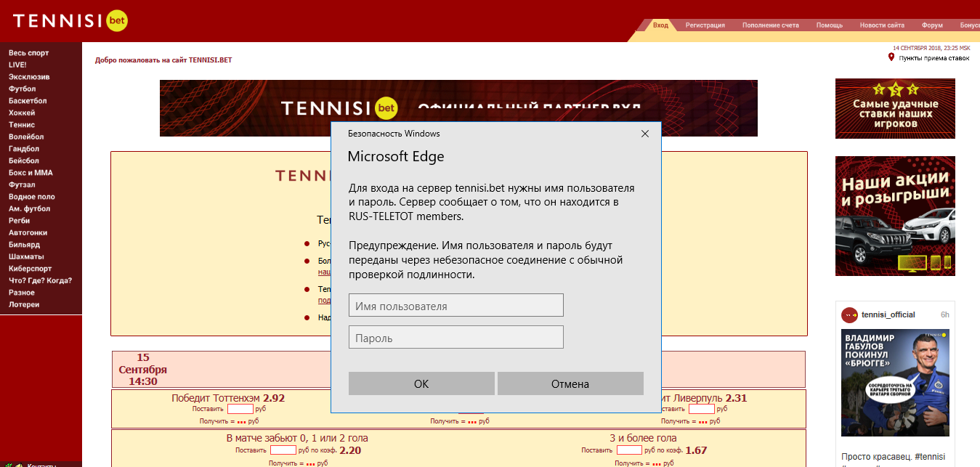Select Что? Где? Когда? in sidebar
980x467 pixels.
pos(41,280)
